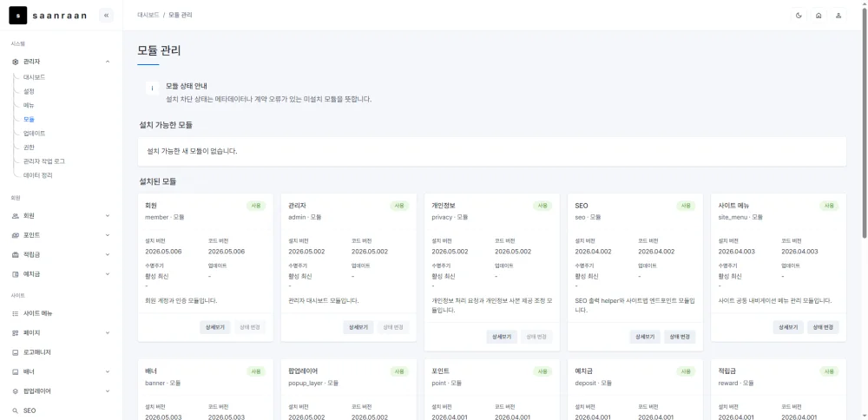Click 대시보드 breadcrumb link
This screenshot has width=868, height=420.
148,16
